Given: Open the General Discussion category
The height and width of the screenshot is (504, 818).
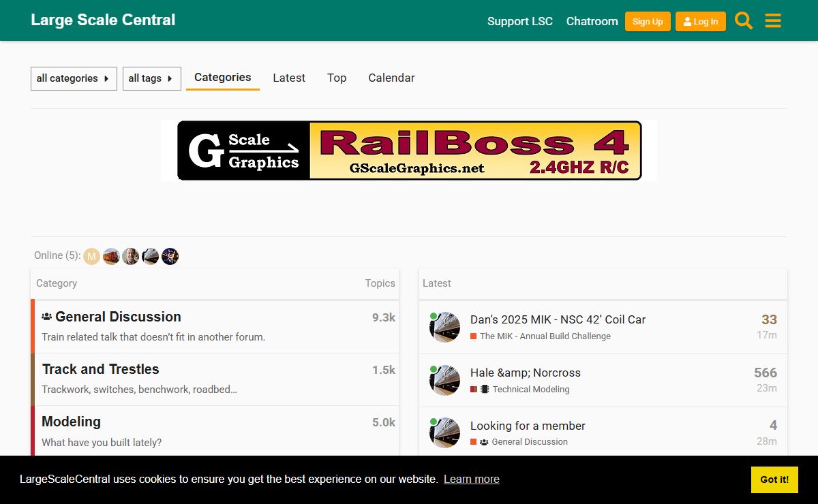Looking at the screenshot, I should [x=118, y=317].
